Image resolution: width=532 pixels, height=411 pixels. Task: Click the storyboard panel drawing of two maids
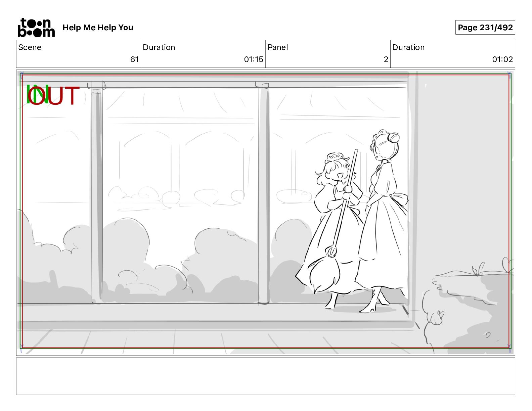tap(265, 213)
